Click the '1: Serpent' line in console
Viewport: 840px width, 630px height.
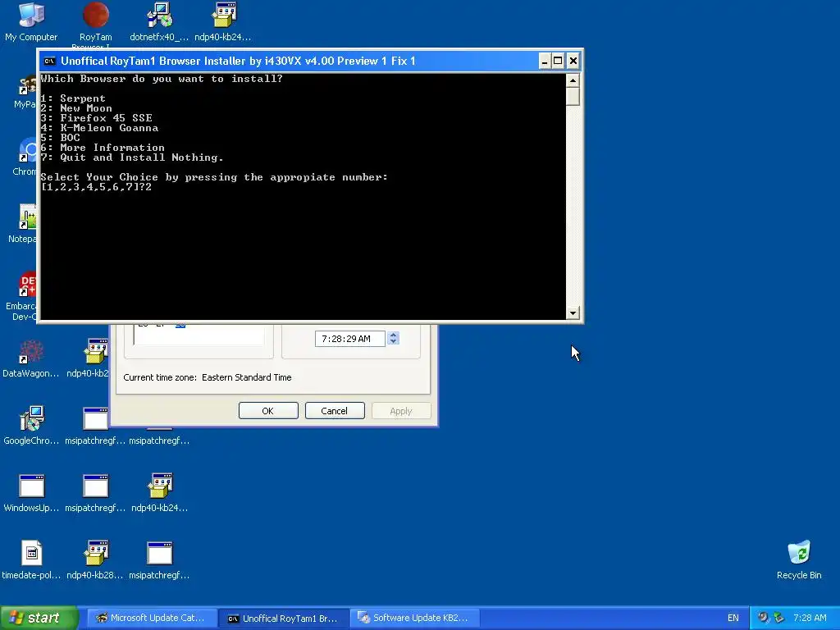(73, 98)
